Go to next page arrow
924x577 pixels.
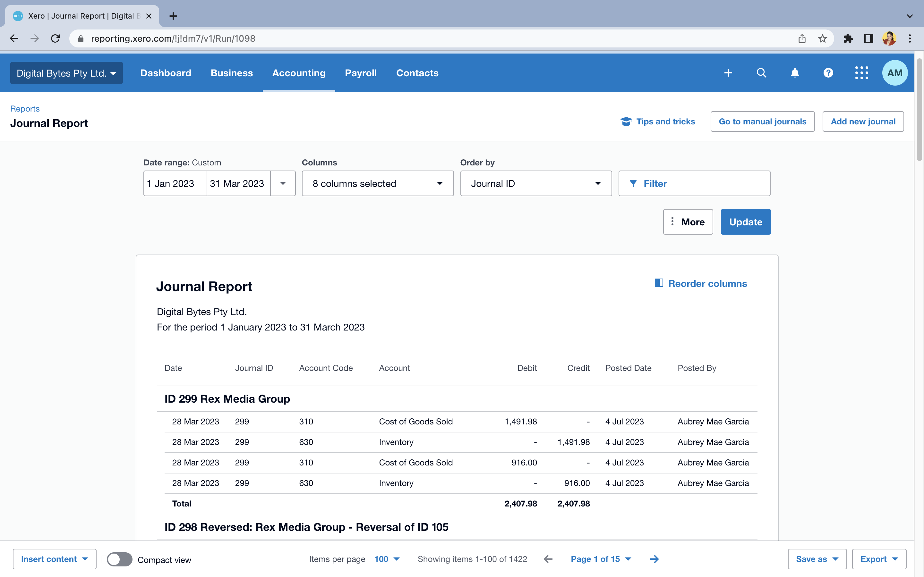click(x=654, y=559)
